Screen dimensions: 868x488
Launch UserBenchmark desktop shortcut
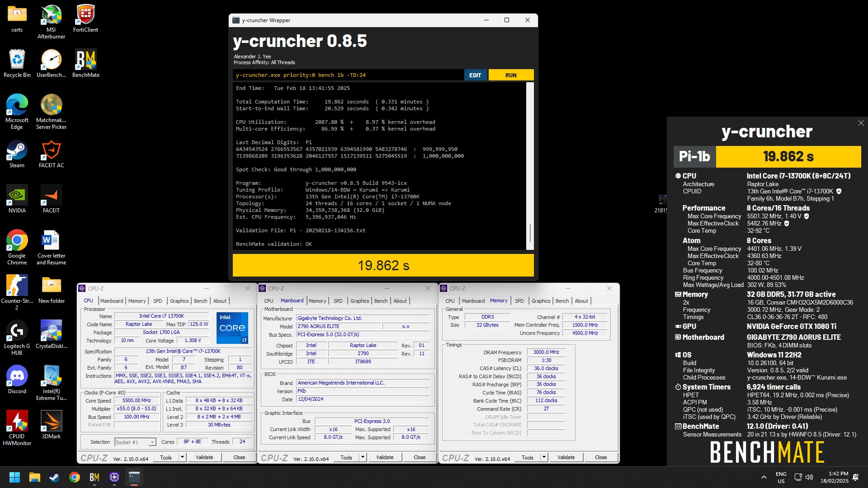[x=51, y=64]
